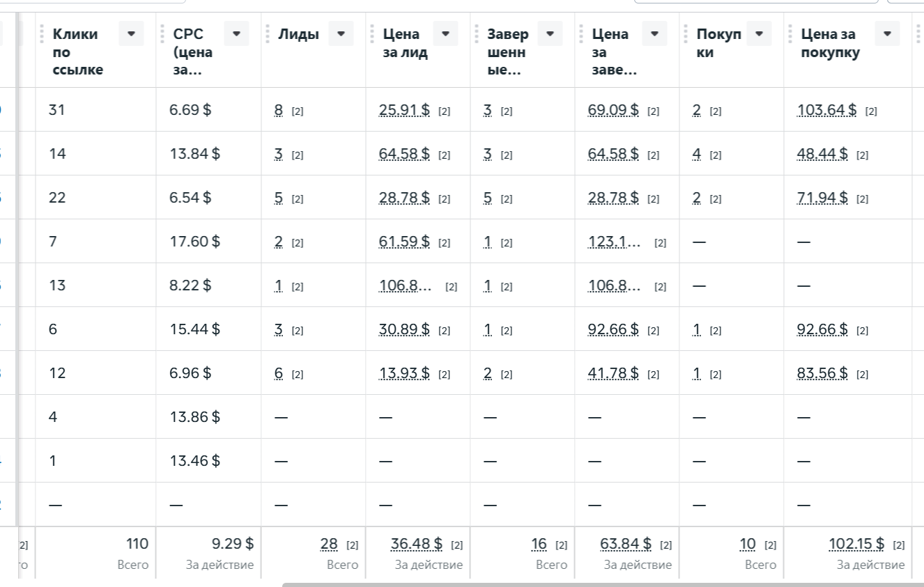Click the [2] footnote next to 25.91 $
Screen dimensions: 924x587
[x=444, y=111]
